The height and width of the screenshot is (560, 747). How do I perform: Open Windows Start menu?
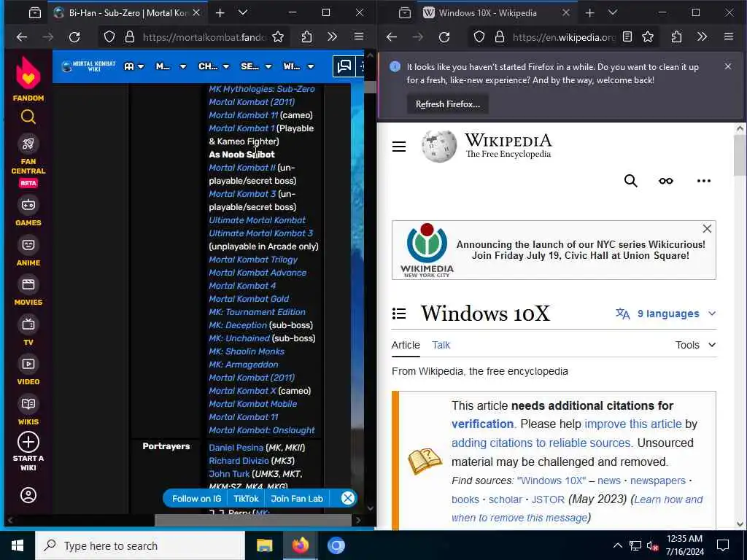[18, 545]
